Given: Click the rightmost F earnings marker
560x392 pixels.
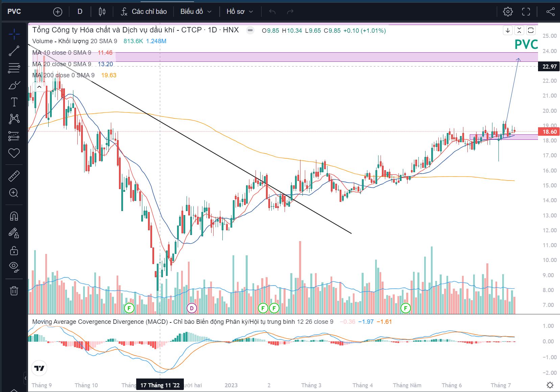Looking at the screenshot, I should [406, 308].
